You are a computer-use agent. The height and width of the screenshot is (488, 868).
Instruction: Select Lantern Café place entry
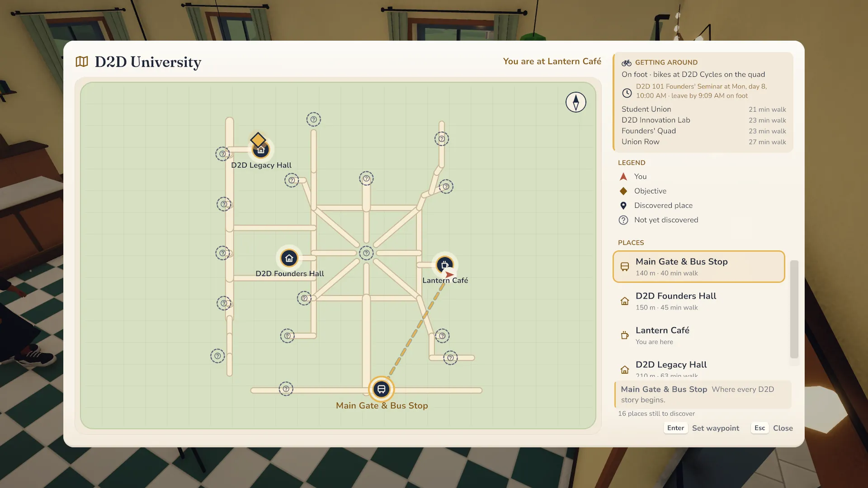(698, 335)
